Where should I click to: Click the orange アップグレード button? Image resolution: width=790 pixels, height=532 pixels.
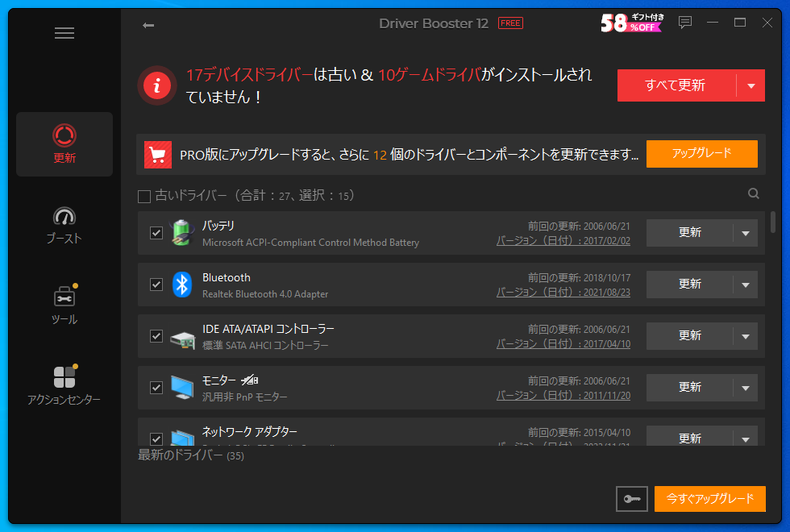pyautogui.click(x=702, y=154)
